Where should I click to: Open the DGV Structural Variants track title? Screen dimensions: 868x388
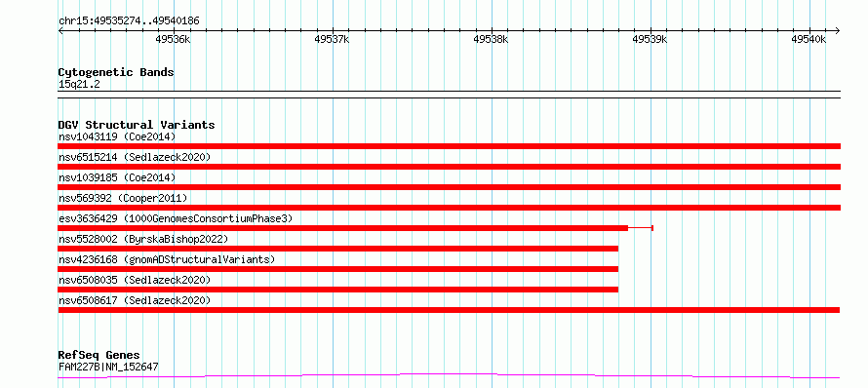[137, 125]
